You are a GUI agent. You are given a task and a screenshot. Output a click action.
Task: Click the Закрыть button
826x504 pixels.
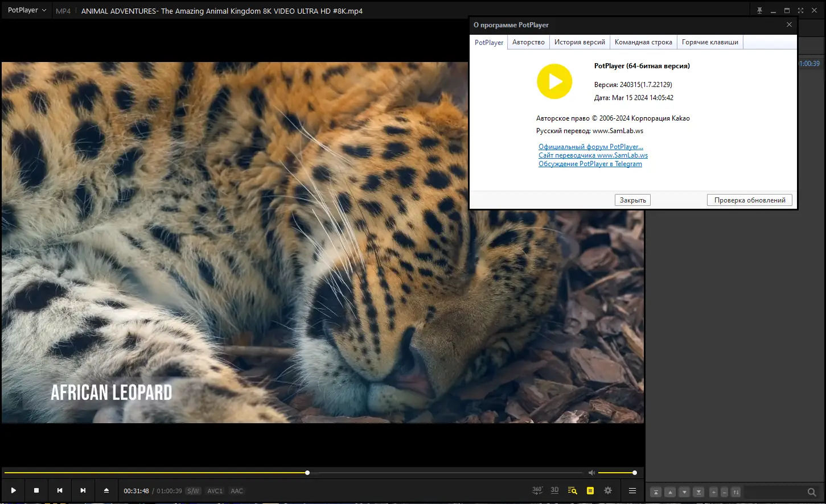[632, 200]
